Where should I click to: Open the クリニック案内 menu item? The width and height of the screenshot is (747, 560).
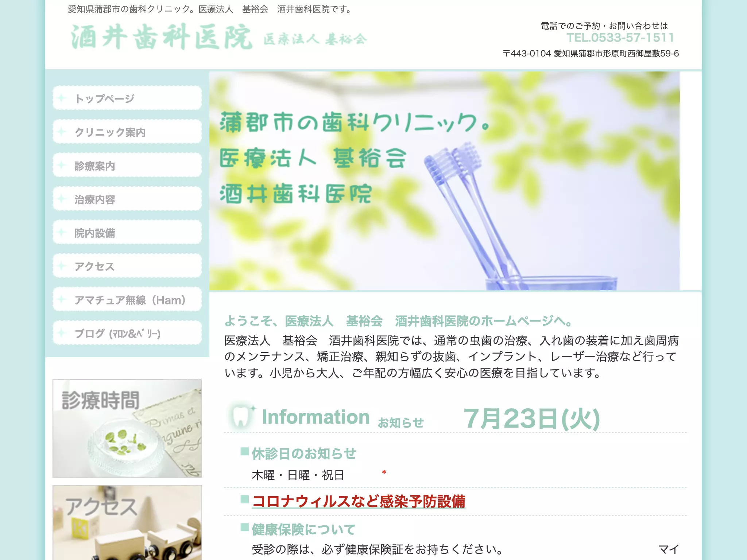pos(127,132)
